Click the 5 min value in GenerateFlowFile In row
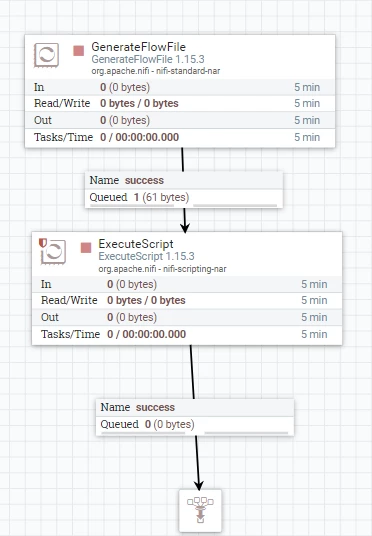 [x=307, y=87]
